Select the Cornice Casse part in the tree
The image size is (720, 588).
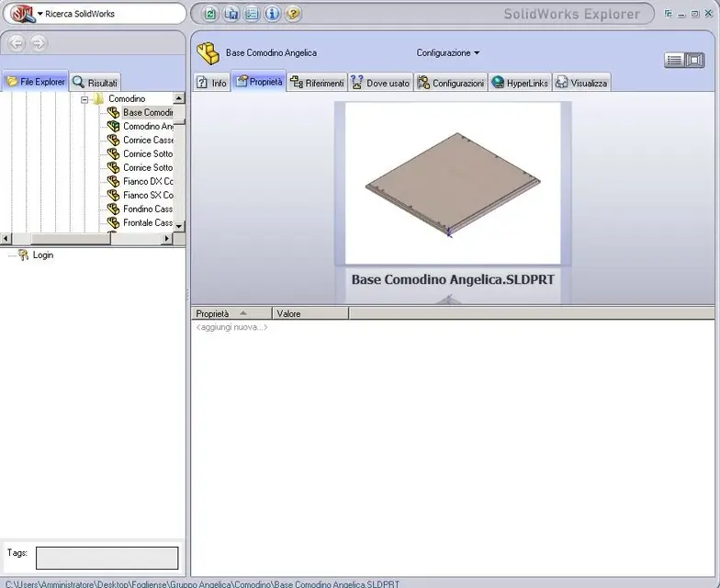[x=148, y=140]
